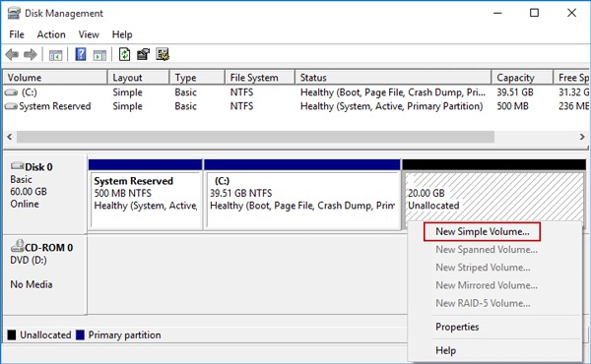The image size is (591, 364).
Task: Sort by the Capacity column header
Action: (x=522, y=78)
